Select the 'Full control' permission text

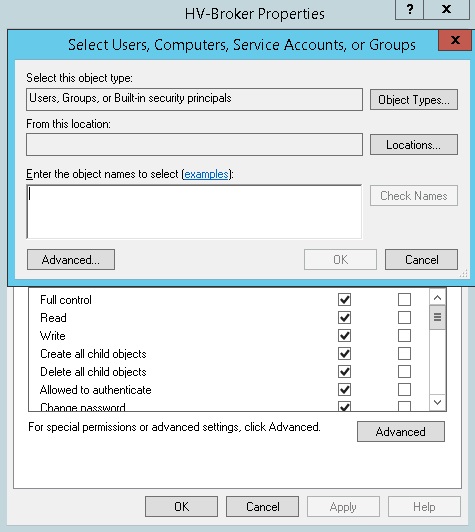pyautogui.click(x=66, y=300)
